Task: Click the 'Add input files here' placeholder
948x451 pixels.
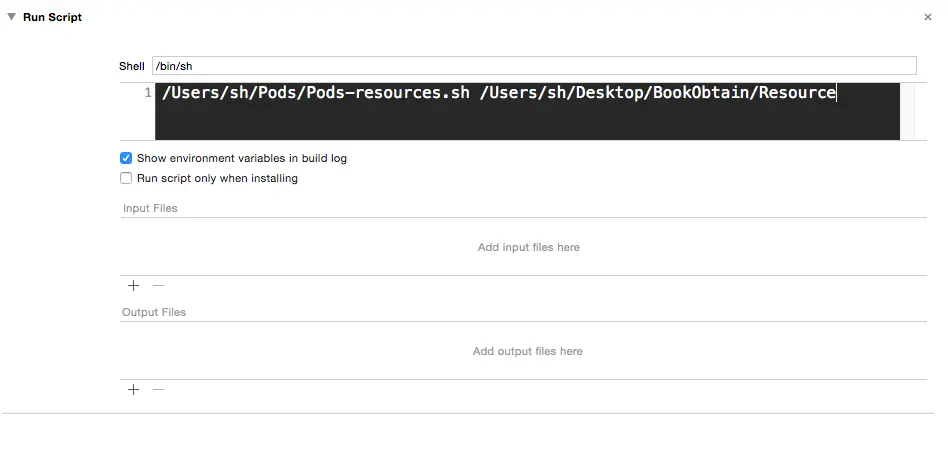Action: click(528, 247)
